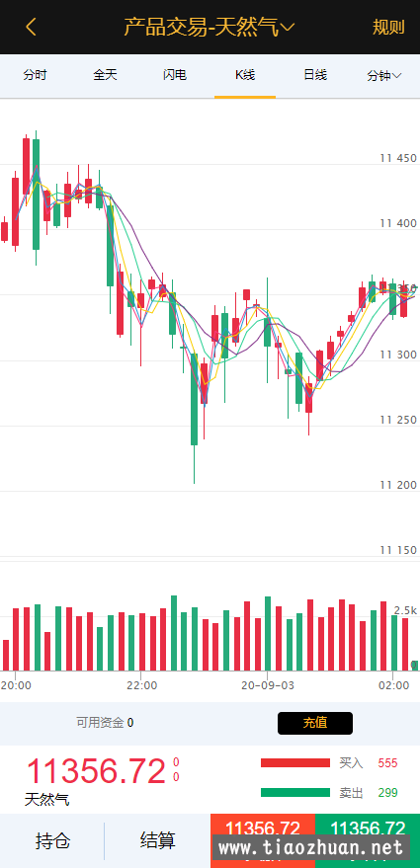
Task: Click the red 买入 ratio bar
Action: (x=295, y=762)
